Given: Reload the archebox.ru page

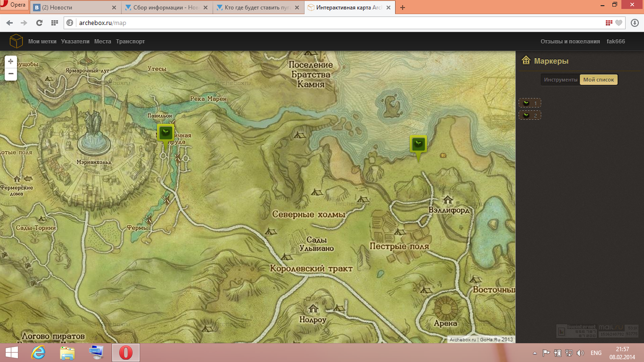Looking at the screenshot, I should point(39,23).
